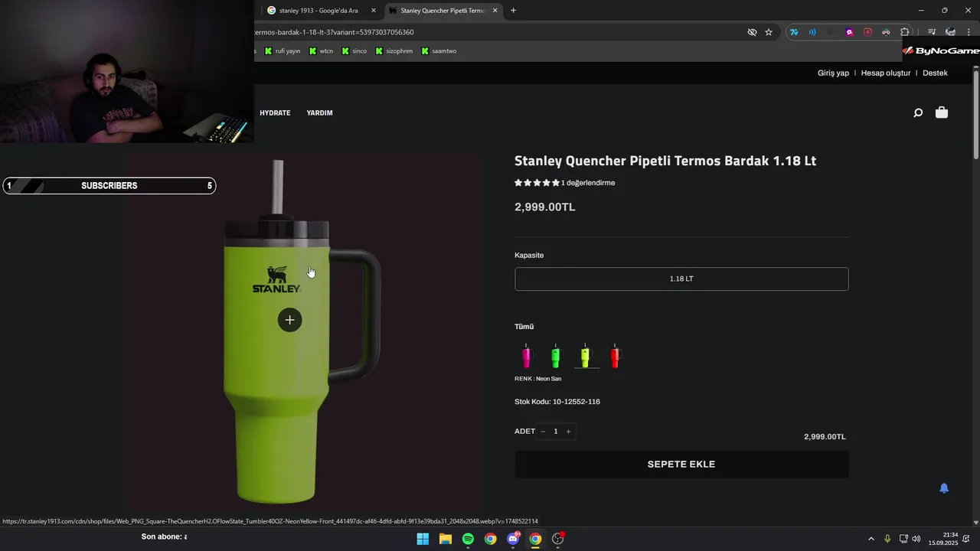Click the quantity value field

click(x=556, y=432)
